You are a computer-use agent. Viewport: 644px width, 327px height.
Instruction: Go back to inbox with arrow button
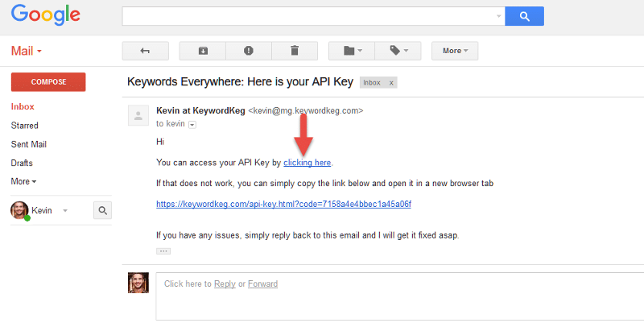(x=146, y=51)
